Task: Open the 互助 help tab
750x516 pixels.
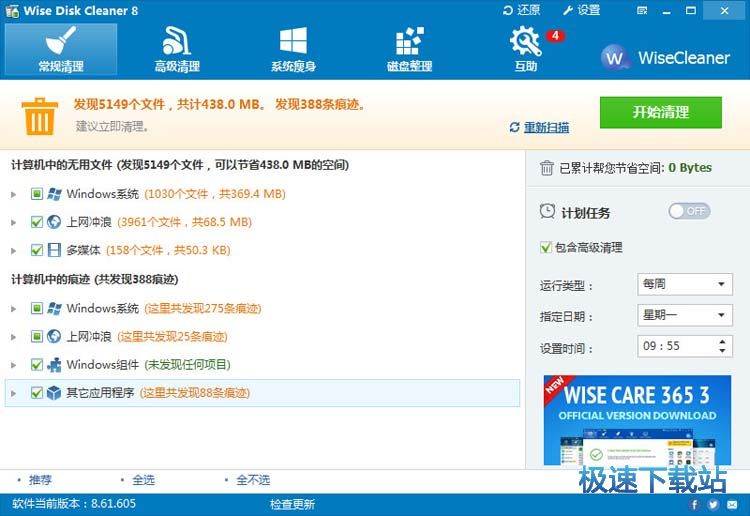Action: click(x=526, y=49)
